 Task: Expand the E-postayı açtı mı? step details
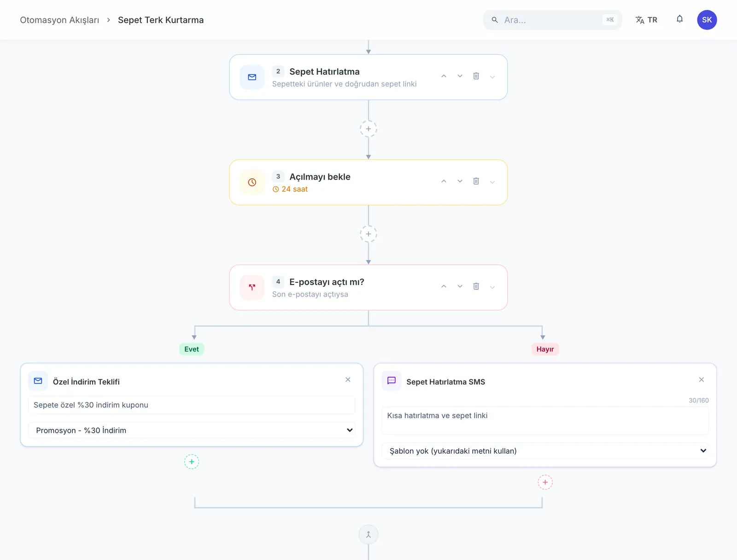coord(492,287)
